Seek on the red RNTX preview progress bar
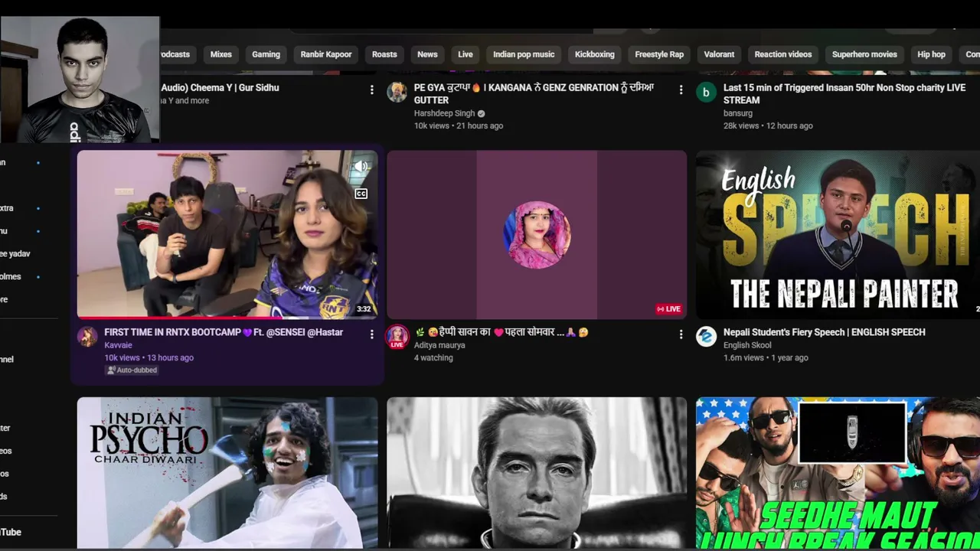980x551 pixels. [227, 317]
